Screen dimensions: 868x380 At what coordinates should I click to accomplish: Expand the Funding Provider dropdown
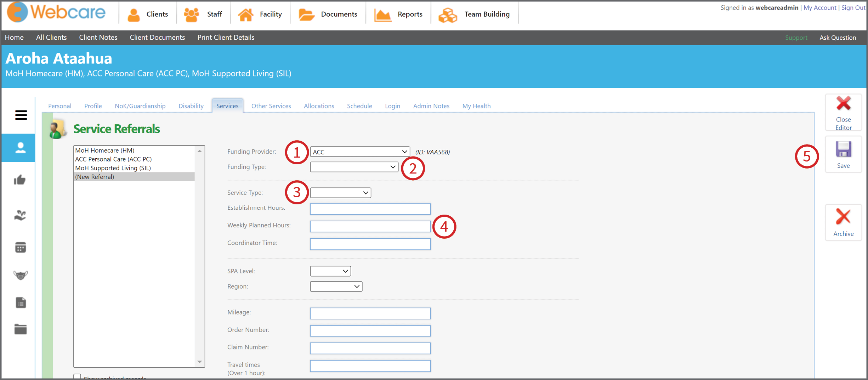[360, 152]
